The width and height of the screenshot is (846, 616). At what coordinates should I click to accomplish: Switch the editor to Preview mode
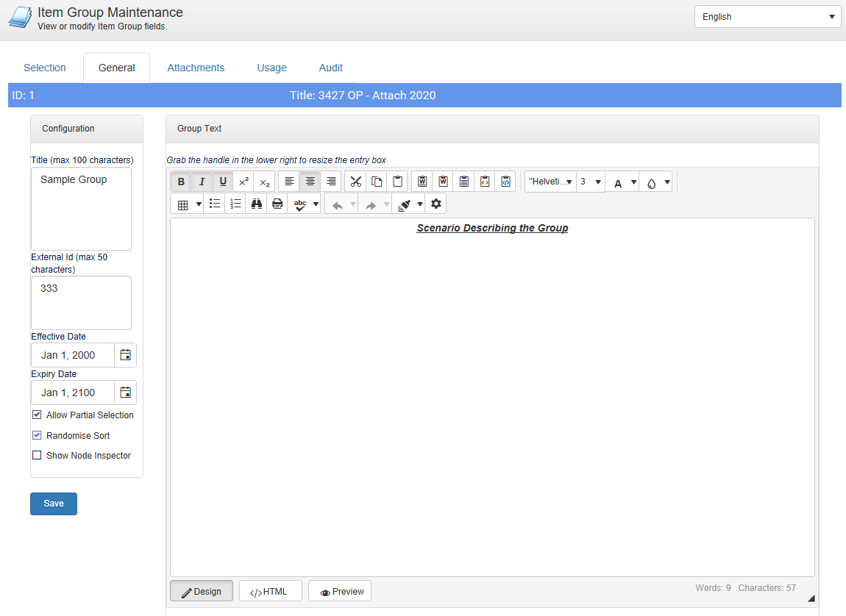coord(340,591)
